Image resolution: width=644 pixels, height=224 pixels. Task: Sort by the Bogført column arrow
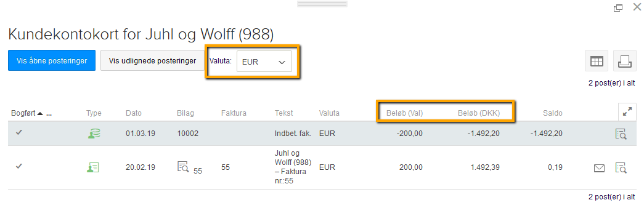40,113
